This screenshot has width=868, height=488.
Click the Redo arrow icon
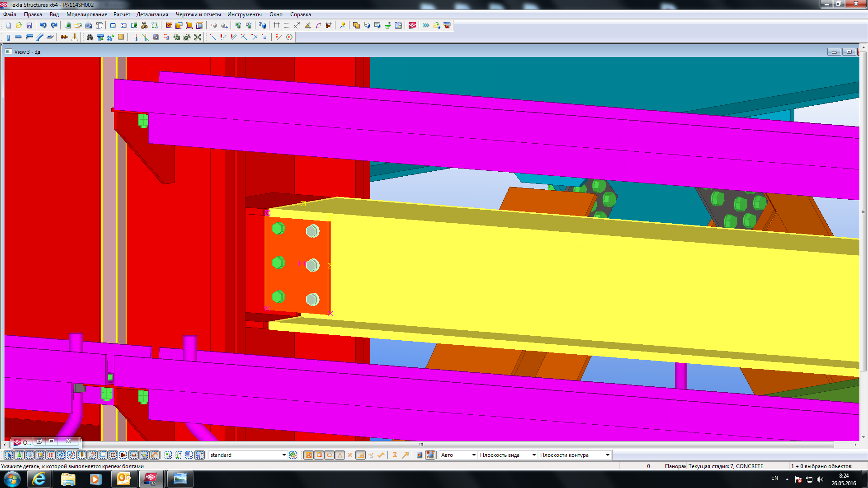[x=54, y=26]
